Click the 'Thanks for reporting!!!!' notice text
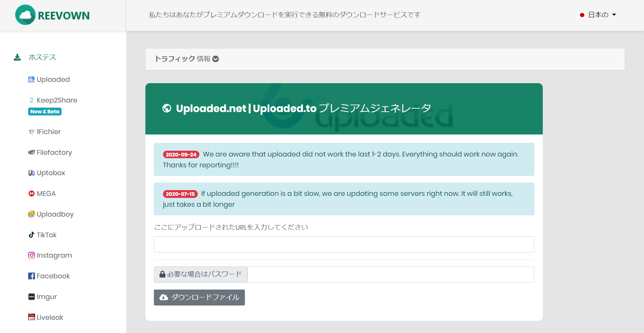The width and height of the screenshot is (644, 333). [201, 165]
